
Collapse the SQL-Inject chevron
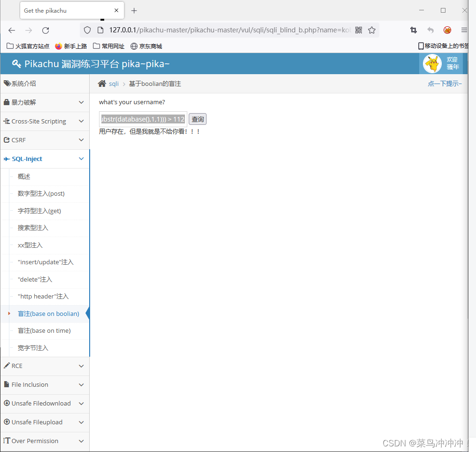[x=81, y=159]
